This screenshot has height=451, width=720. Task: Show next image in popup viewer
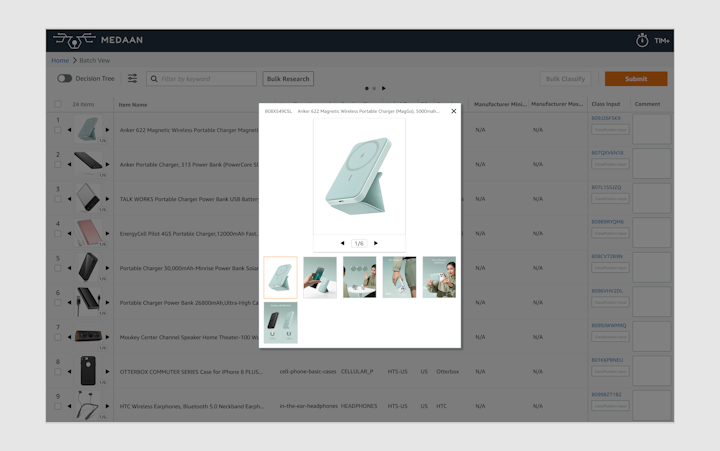coord(376,243)
